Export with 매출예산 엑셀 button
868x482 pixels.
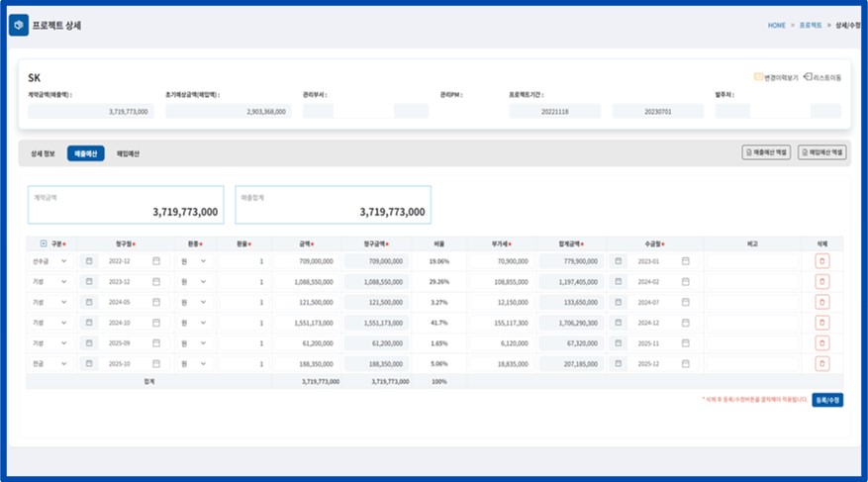(x=766, y=152)
